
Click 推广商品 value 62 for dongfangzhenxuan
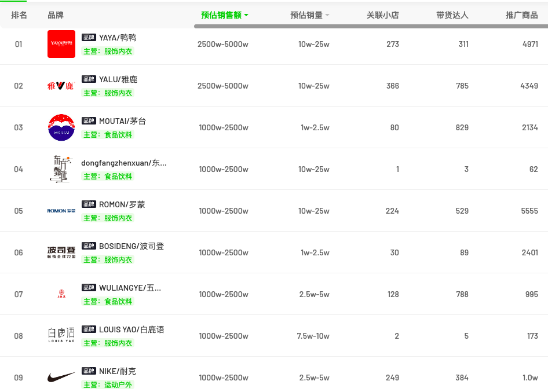pos(534,169)
